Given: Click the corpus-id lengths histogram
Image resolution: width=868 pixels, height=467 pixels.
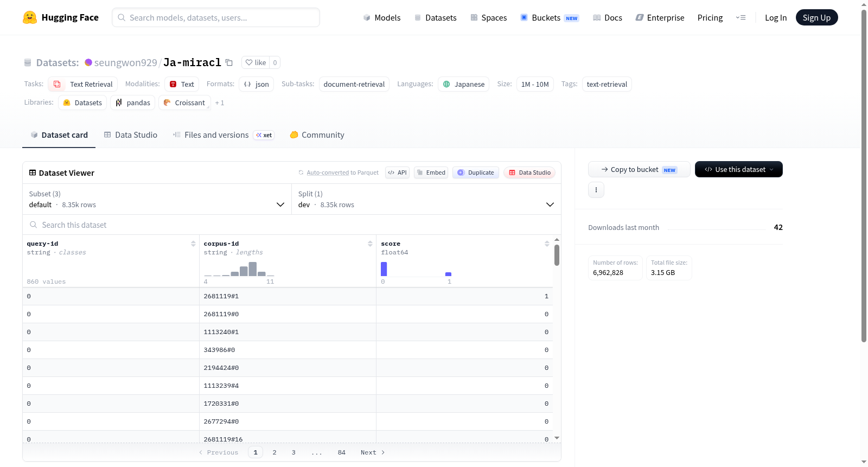Looking at the screenshot, I should (239, 269).
